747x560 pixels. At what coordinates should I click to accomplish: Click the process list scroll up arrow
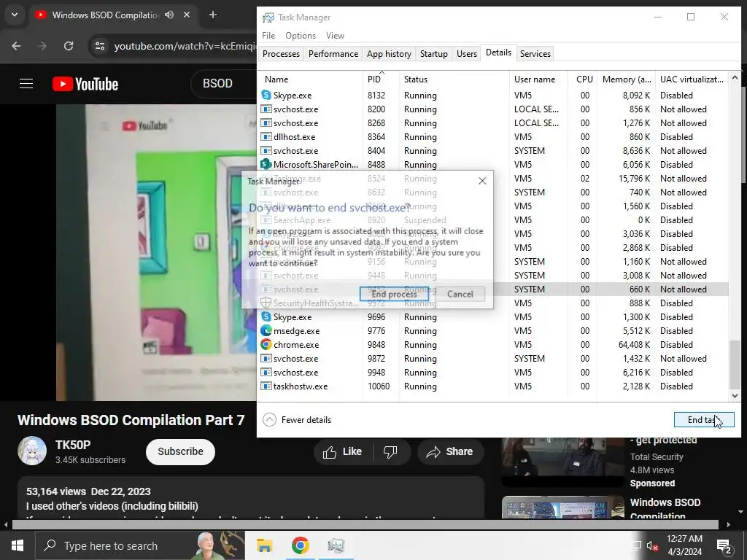pyautogui.click(x=735, y=77)
